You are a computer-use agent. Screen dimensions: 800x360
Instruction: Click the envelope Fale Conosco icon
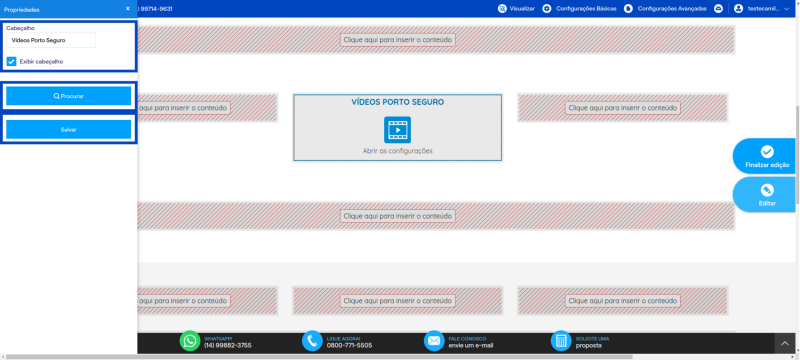click(x=434, y=341)
